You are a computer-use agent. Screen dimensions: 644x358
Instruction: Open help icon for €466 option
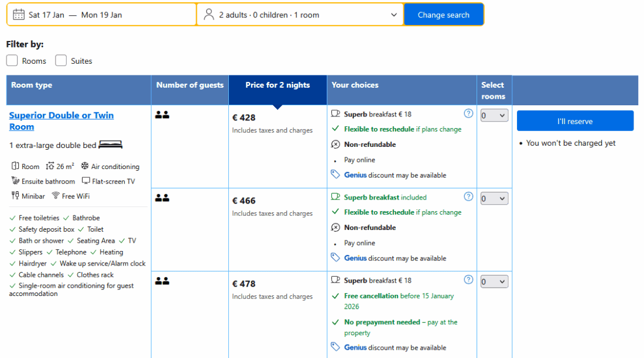(x=468, y=197)
